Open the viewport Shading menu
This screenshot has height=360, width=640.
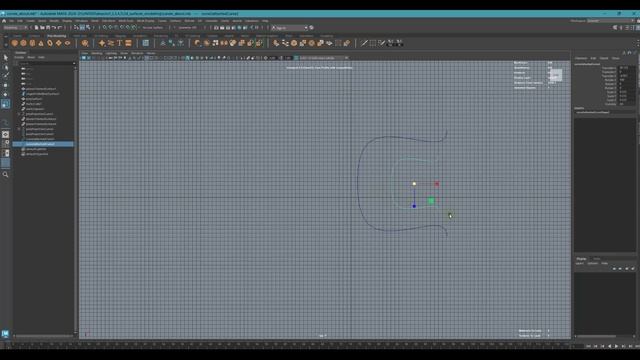[x=97, y=53]
